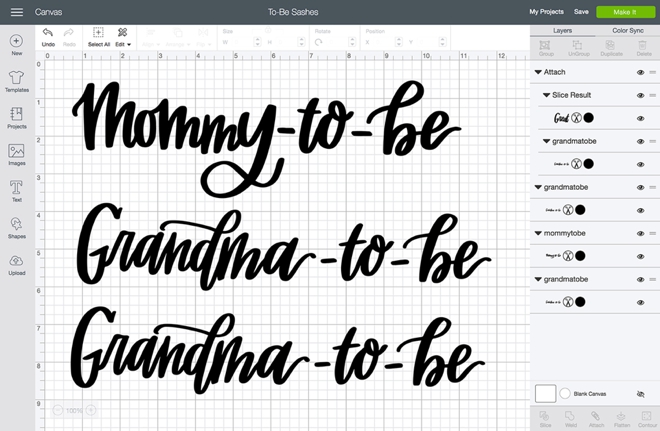Open the Images panel icon
This screenshot has height=431, width=660.
click(16, 151)
